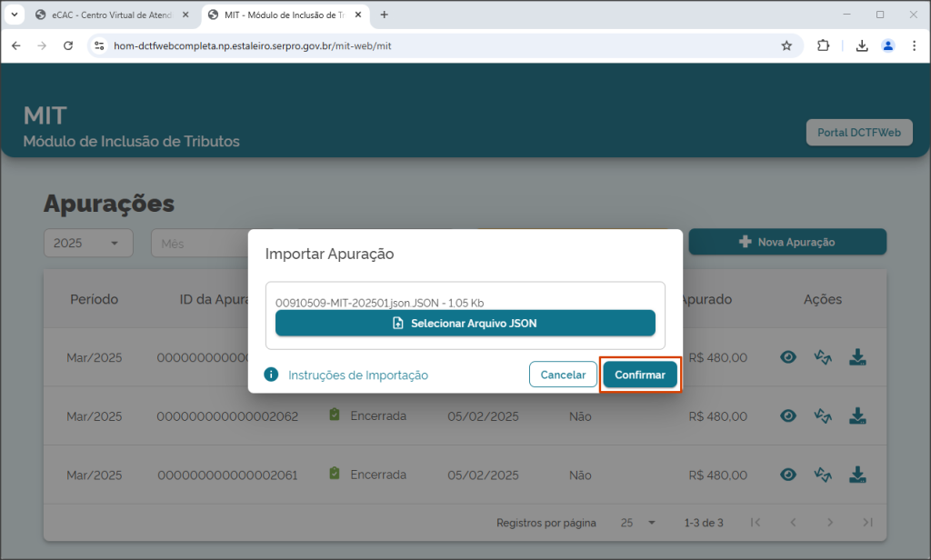Download the first Mar/2025 apuração
931x560 pixels.
coord(857,357)
